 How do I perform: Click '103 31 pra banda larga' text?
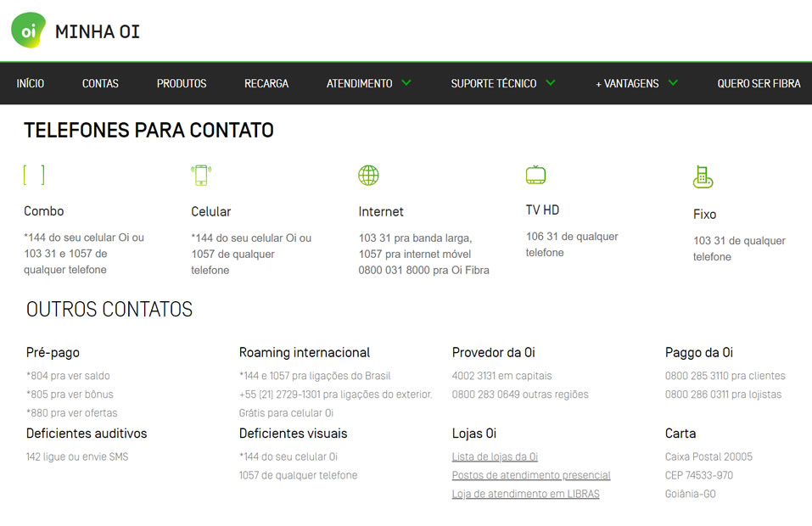[415, 238]
